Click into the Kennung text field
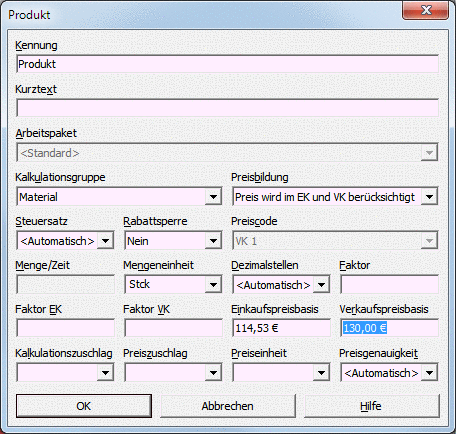The width and height of the screenshot is (456, 434). tap(227, 64)
